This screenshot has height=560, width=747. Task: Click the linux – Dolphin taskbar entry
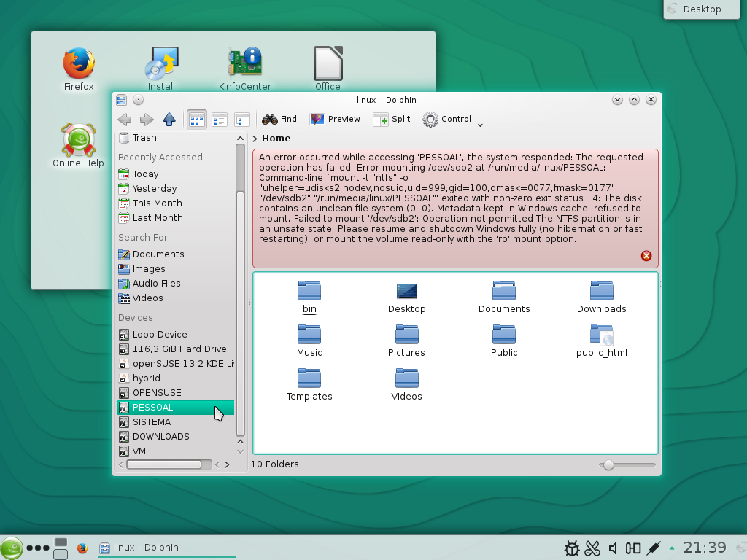[x=167, y=548]
